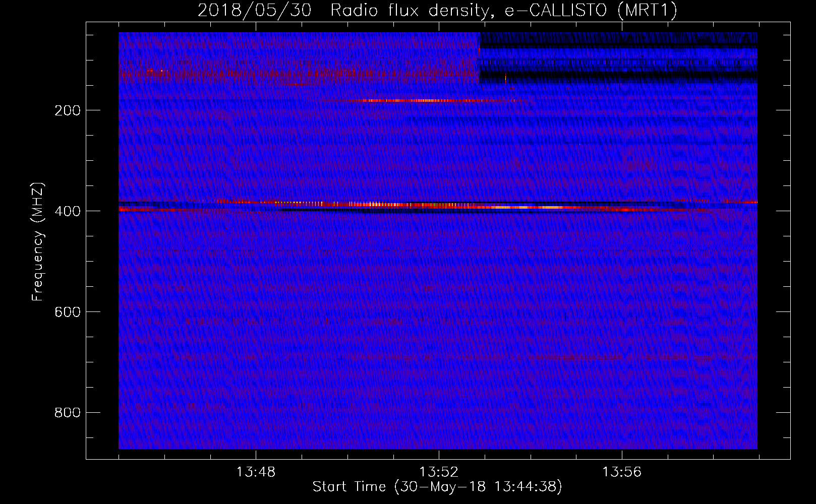Click the 400 frequency tick label

click(68, 211)
